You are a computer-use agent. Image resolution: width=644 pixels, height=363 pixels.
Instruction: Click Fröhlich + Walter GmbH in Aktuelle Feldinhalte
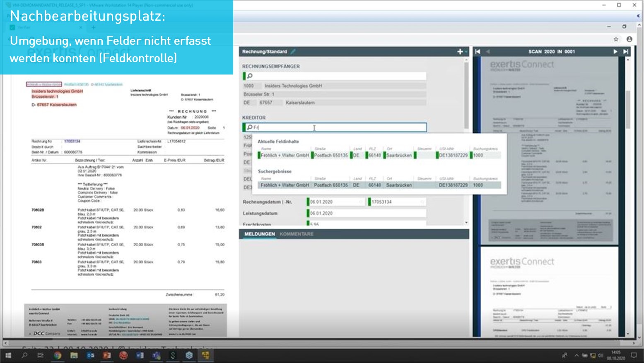click(x=285, y=156)
